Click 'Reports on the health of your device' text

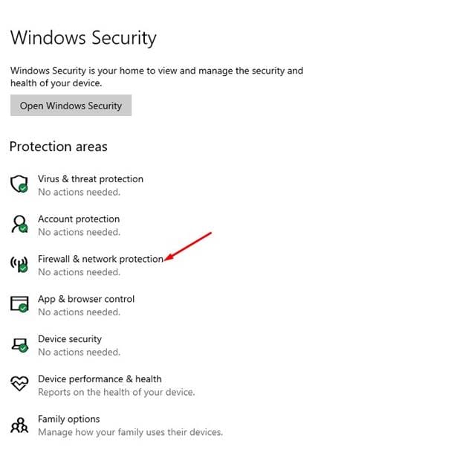[117, 392]
